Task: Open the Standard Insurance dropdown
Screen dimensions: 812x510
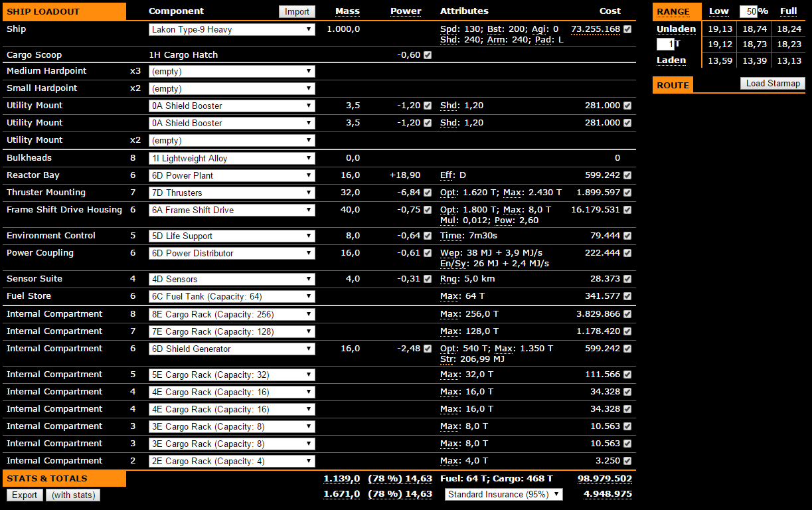Action: pos(504,494)
